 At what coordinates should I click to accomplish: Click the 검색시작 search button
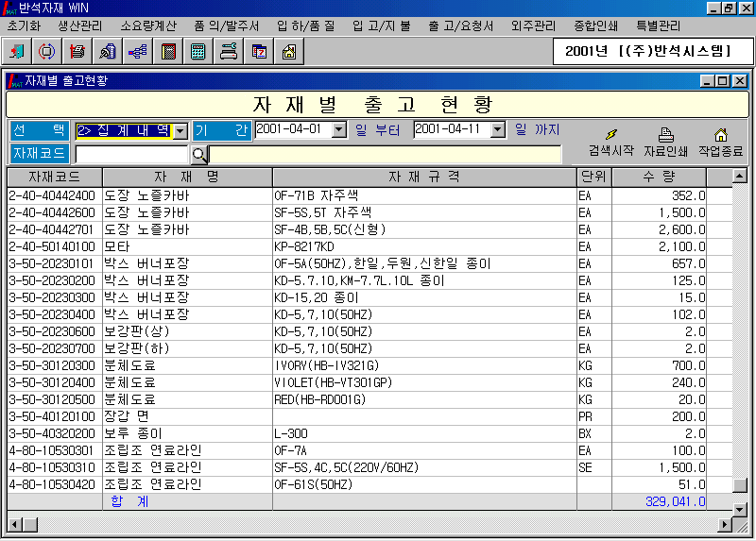tap(610, 142)
